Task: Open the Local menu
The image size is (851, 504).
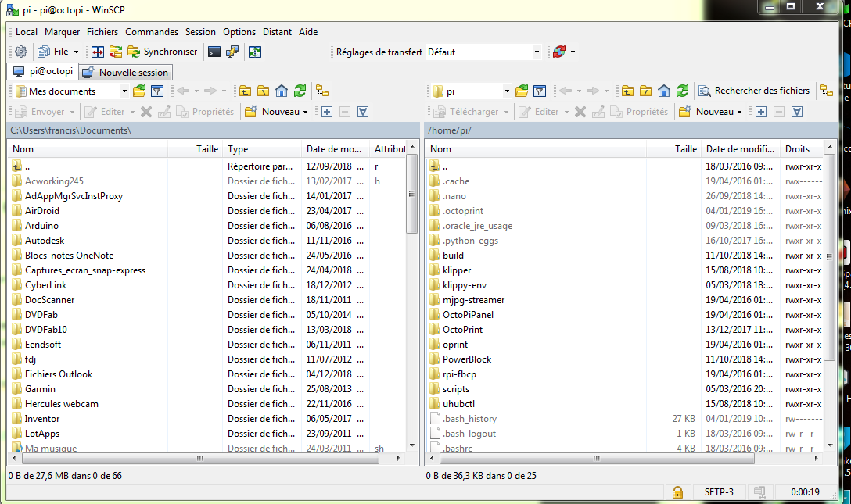Action: [x=27, y=32]
